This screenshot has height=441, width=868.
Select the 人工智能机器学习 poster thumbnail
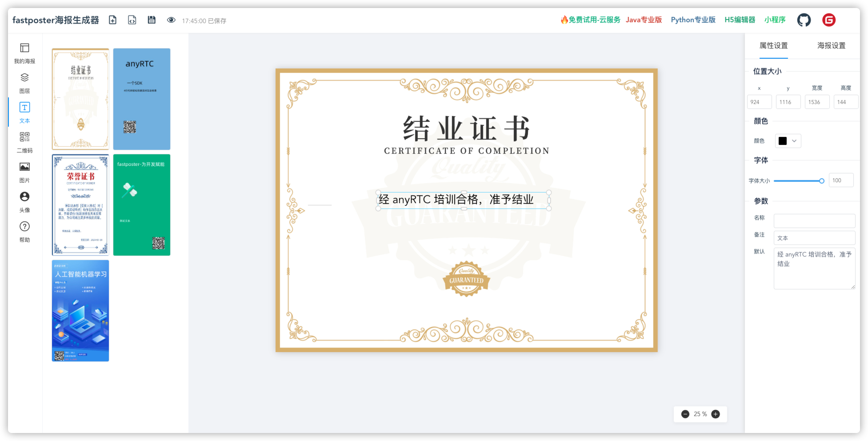coord(80,311)
